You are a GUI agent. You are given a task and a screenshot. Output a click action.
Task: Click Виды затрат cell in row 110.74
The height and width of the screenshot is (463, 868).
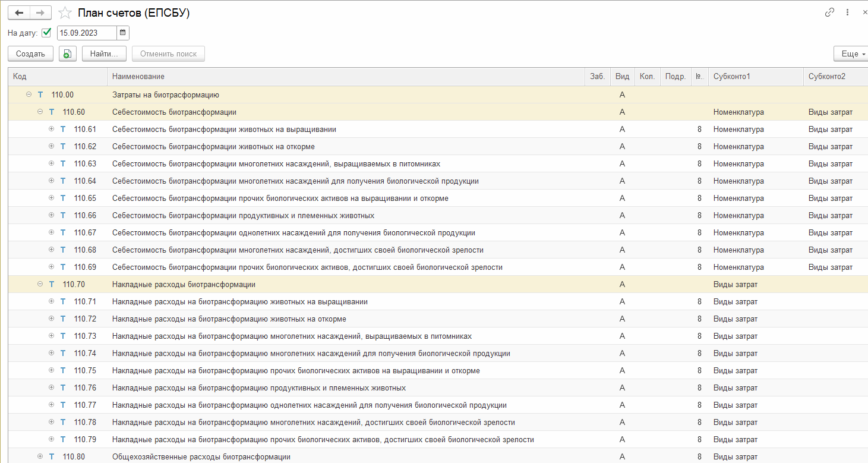[736, 353]
